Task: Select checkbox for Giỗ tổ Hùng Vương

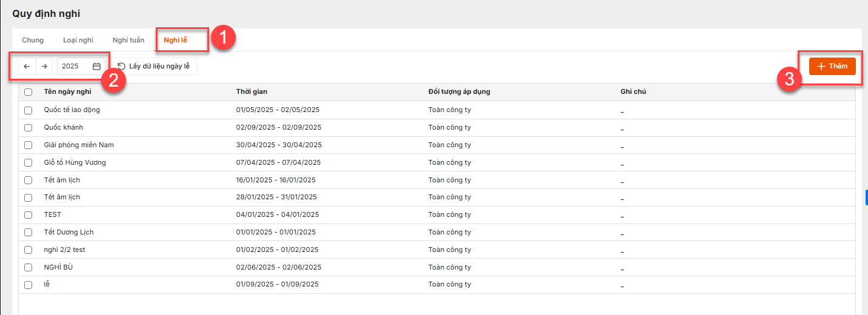Action: [28, 163]
